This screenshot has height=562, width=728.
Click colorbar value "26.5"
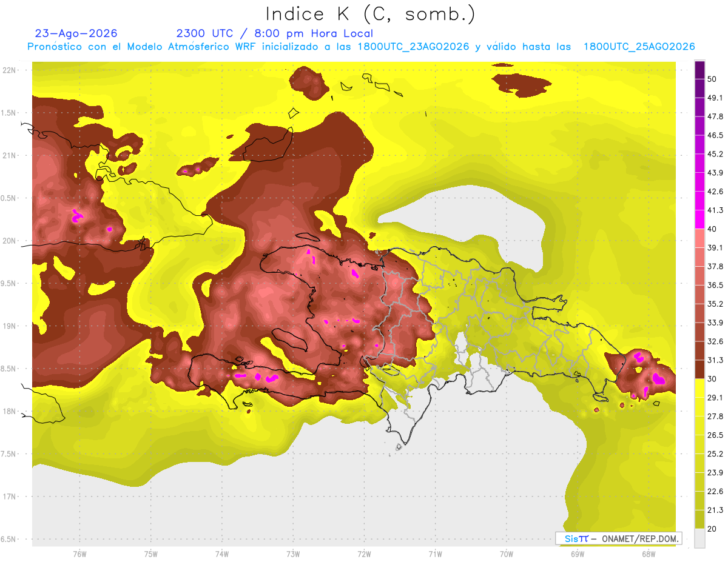(x=715, y=435)
